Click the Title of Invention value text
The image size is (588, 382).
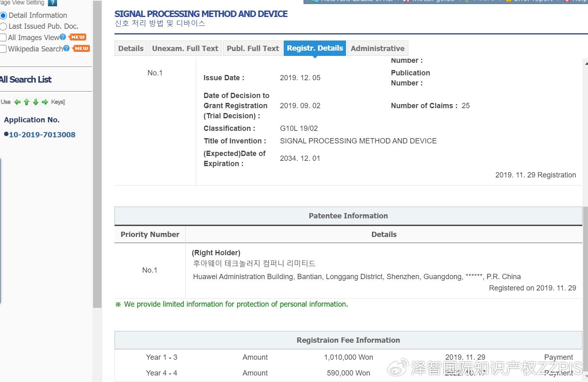[358, 141]
